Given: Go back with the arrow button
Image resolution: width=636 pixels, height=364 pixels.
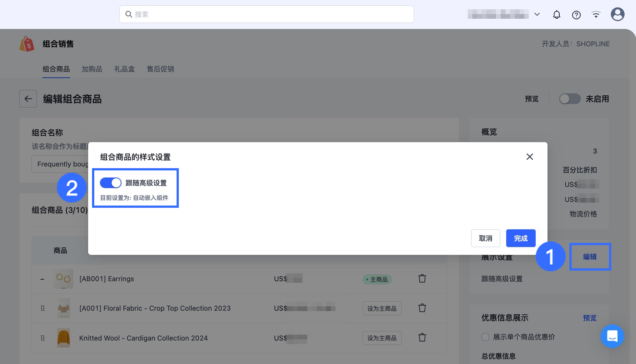Looking at the screenshot, I should click(x=28, y=99).
